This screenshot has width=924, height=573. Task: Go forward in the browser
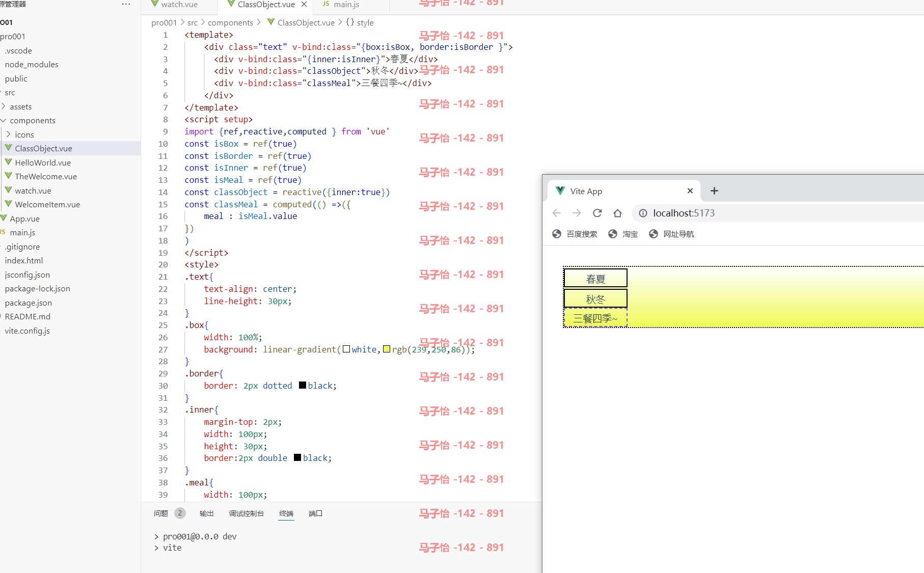click(x=577, y=213)
